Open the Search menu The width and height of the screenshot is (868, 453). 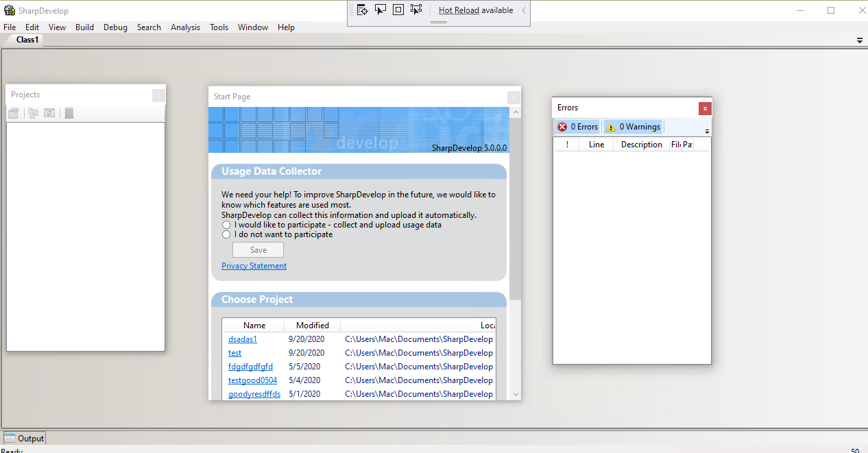[149, 27]
